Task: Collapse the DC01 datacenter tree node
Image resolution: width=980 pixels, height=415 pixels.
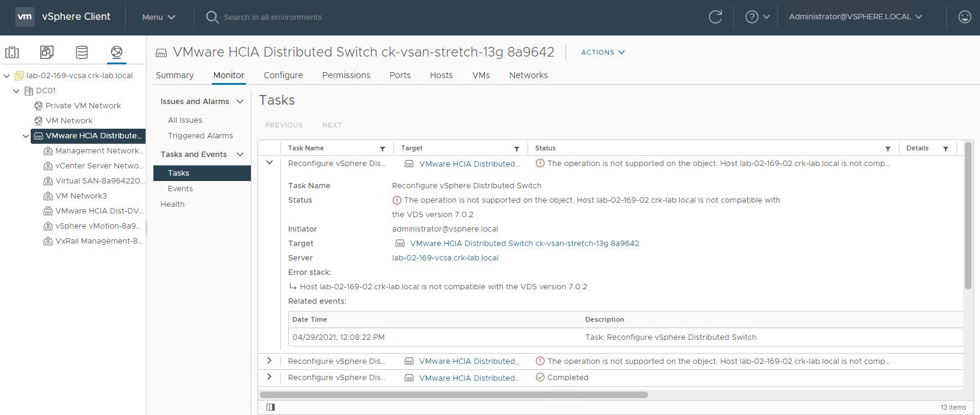Action: click(16, 91)
